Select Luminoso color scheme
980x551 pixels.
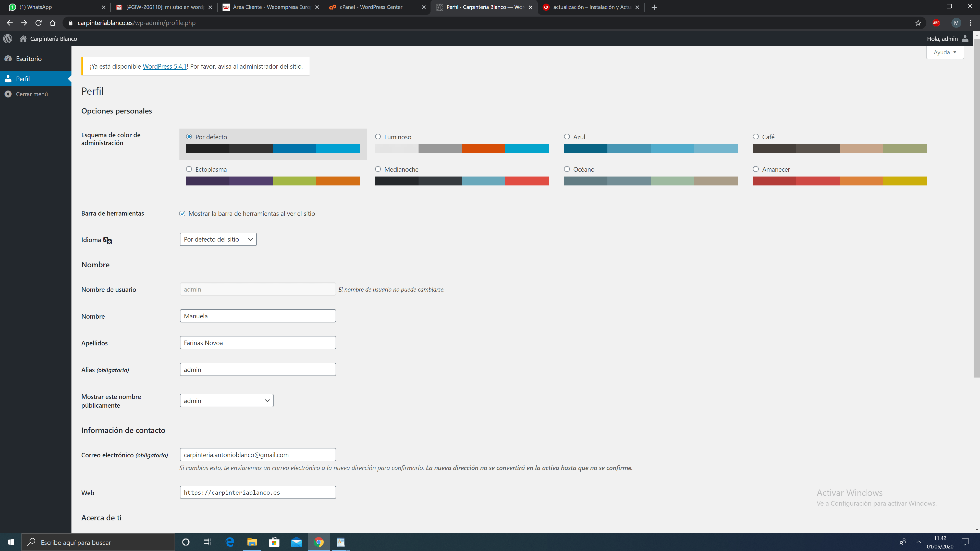(x=378, y=136)
